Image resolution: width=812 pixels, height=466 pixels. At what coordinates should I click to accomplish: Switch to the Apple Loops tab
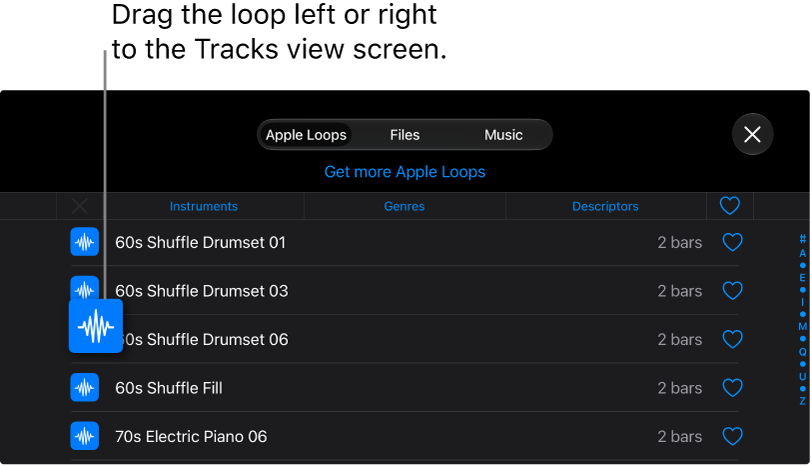[x=306, y=135]
